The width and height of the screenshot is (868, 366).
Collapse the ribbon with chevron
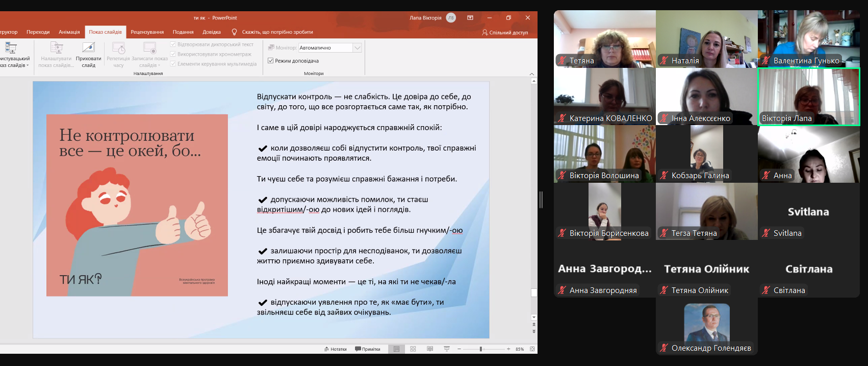(532, 74)
